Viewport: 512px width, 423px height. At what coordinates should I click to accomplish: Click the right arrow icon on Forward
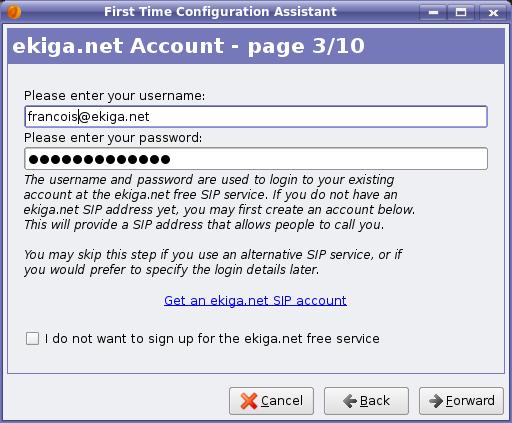tap(436, 401)
